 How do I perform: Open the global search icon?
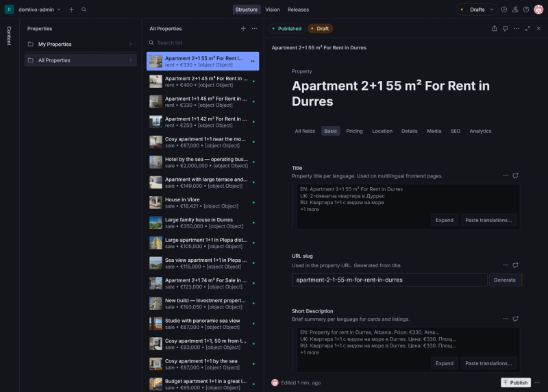(x=84, y=10)
